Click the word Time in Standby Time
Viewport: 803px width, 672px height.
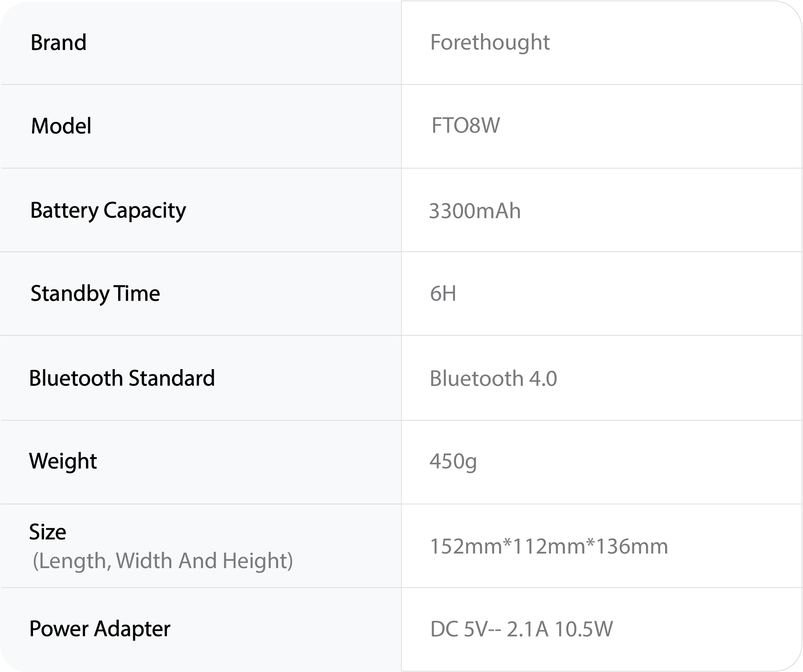pyautogui.click(x=137, y=293)
